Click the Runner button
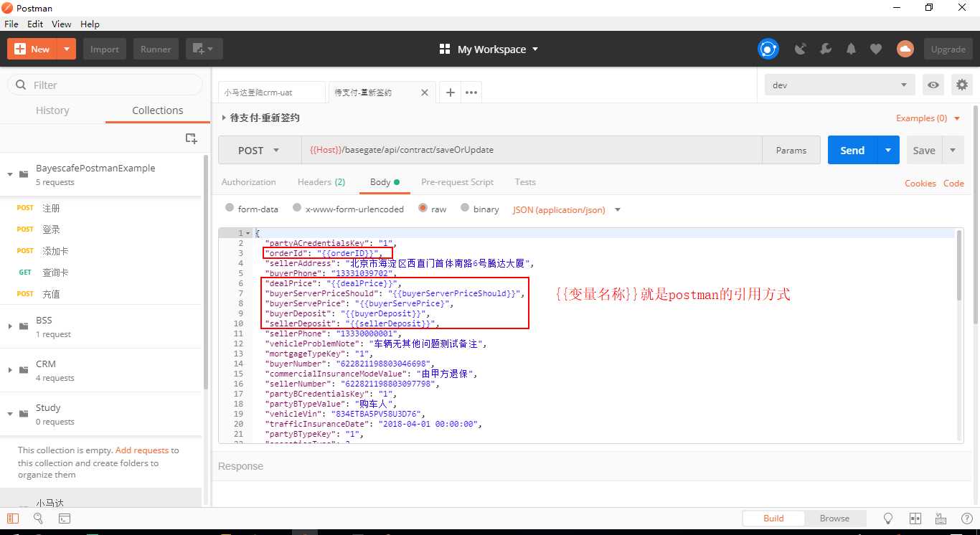The image size is (980, 535). coord(156,49)
